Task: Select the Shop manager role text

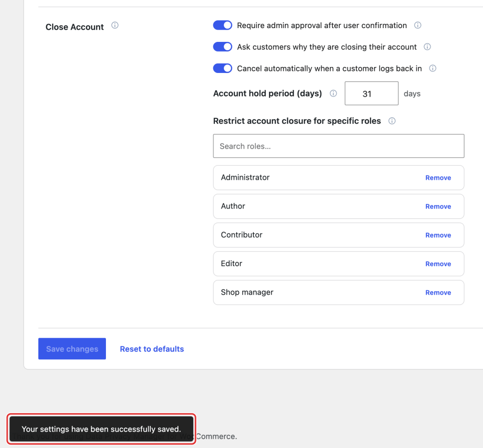Action: pos(247,292)
